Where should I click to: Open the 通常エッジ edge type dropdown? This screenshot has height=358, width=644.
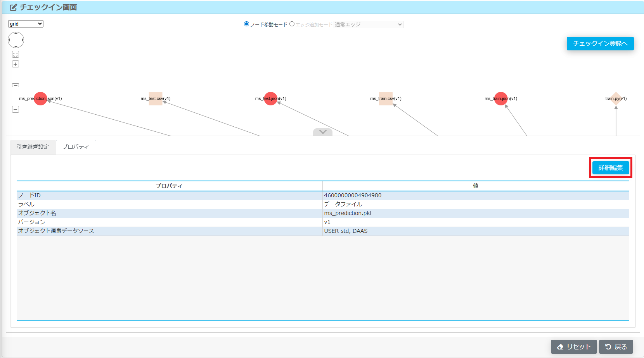[x=368, y=24]
